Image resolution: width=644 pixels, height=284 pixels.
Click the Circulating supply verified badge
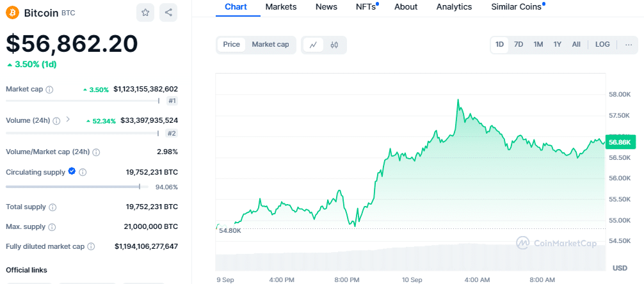[72, 171]
